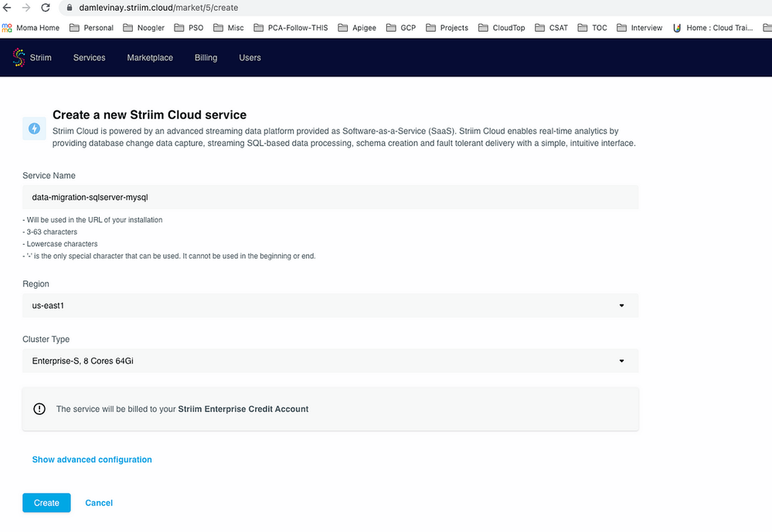Reload the page with refresh icon

point(46,8)
